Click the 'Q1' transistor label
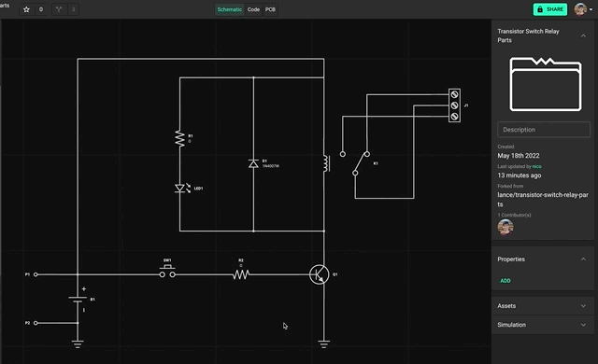 coord(335,274)
